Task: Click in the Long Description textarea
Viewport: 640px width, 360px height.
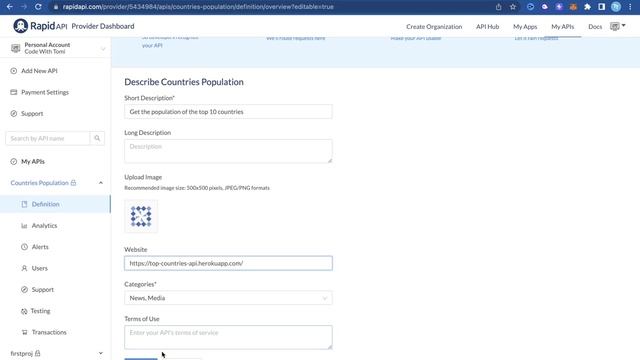Action: point(228,151)
